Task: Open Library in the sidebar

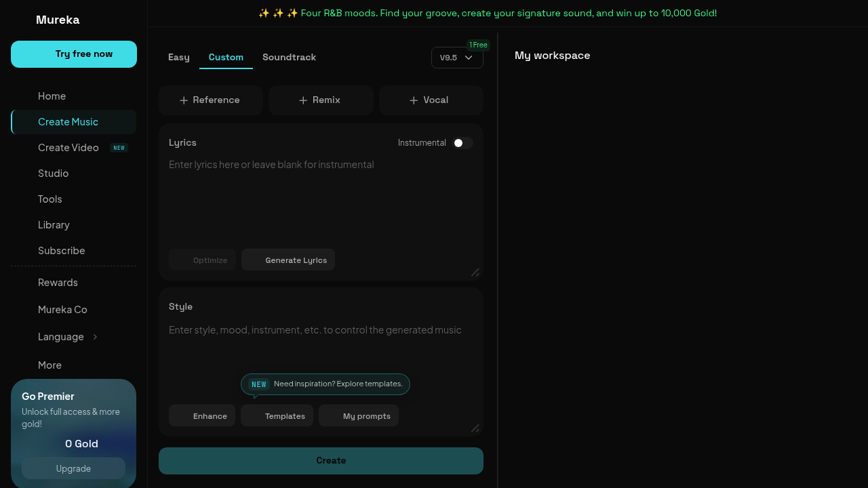Action: (73, 225)
